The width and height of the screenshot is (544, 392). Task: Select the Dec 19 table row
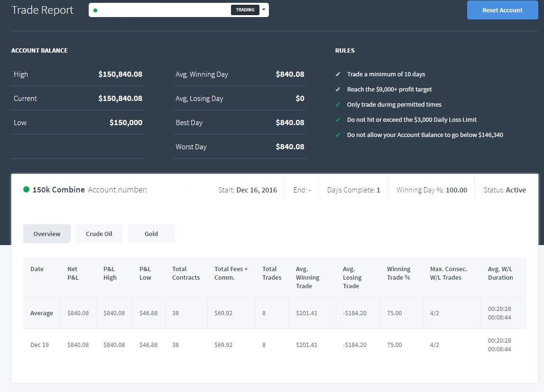(275, 345)
